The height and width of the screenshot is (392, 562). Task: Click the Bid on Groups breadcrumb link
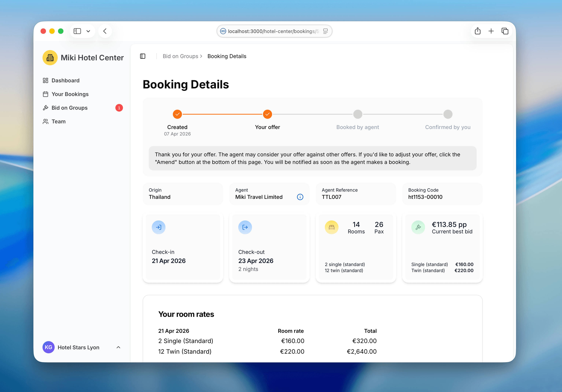[x=180, y=56]
